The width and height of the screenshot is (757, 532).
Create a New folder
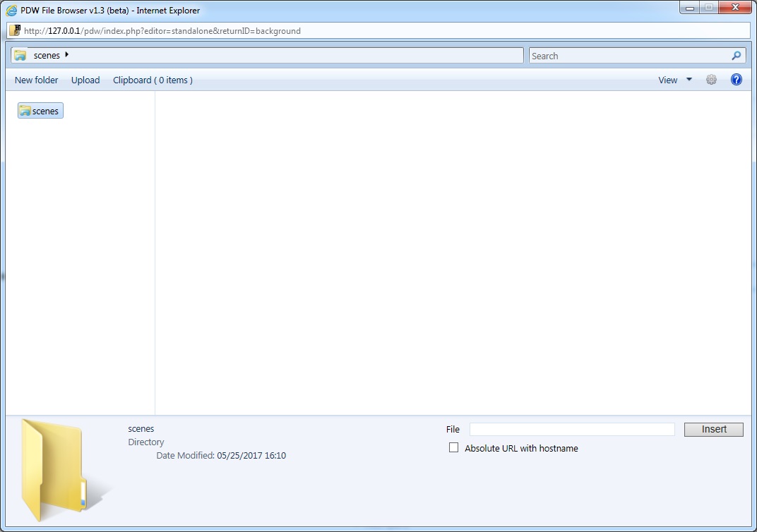pyautogui.click(x=36, y=80)
